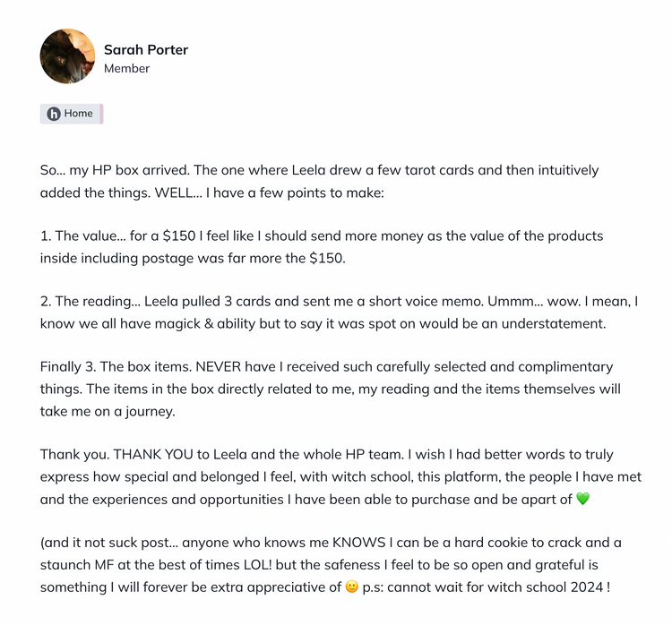Click the circular h icon in Home tag
This screenshot has height=625, width=672.
click(x=54, y=114)
